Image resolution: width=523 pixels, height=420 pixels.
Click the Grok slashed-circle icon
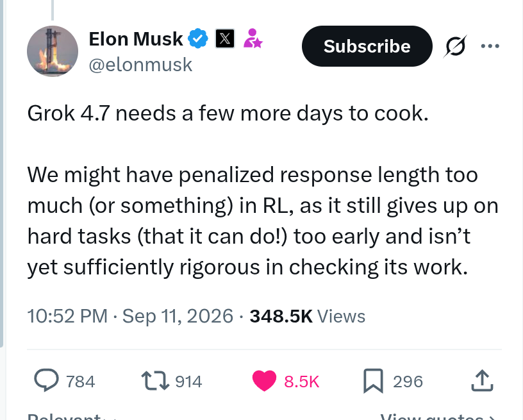pyautogui.click(x=455, y=46)
